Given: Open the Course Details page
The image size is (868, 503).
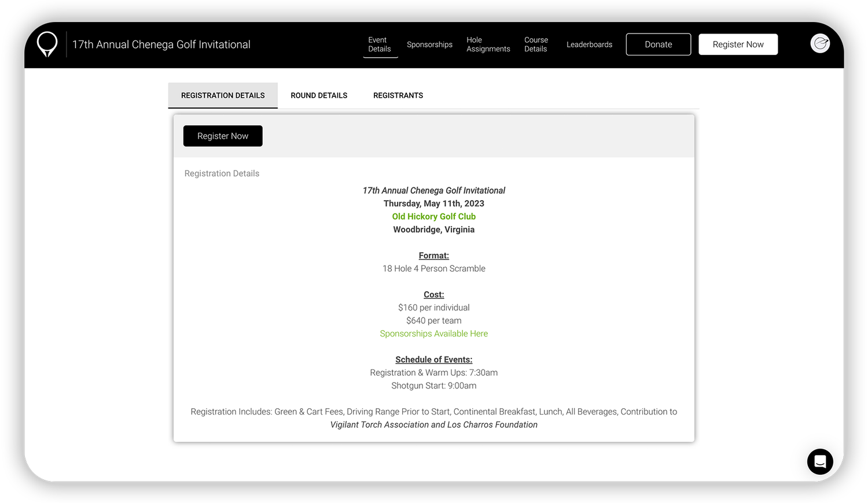Looking at the screenshot, I should [x=536, y=44].
